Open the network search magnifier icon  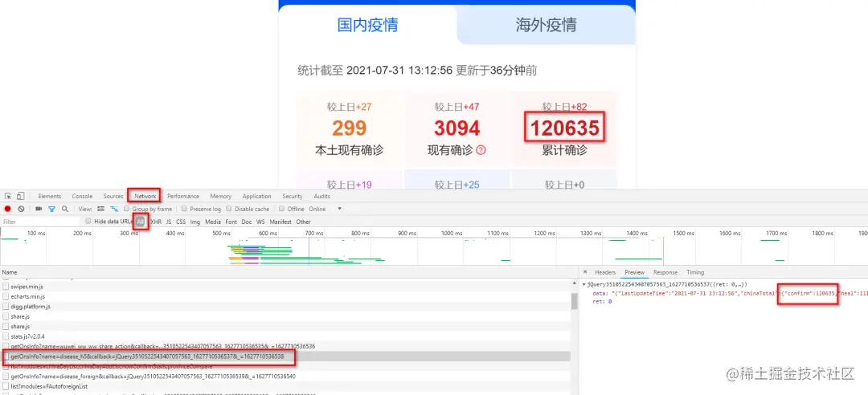pyautogui.click(x=65, y=209)
